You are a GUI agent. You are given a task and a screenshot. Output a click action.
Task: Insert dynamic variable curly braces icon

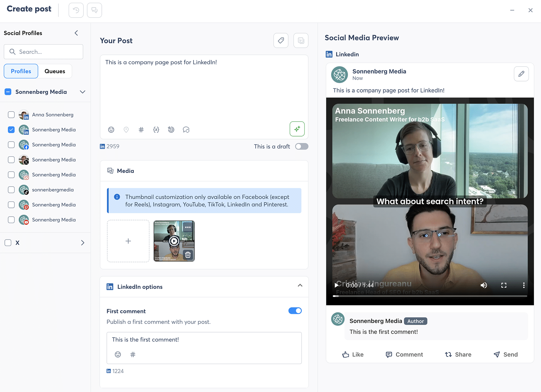pyautogui.click(x=156, y=130)
